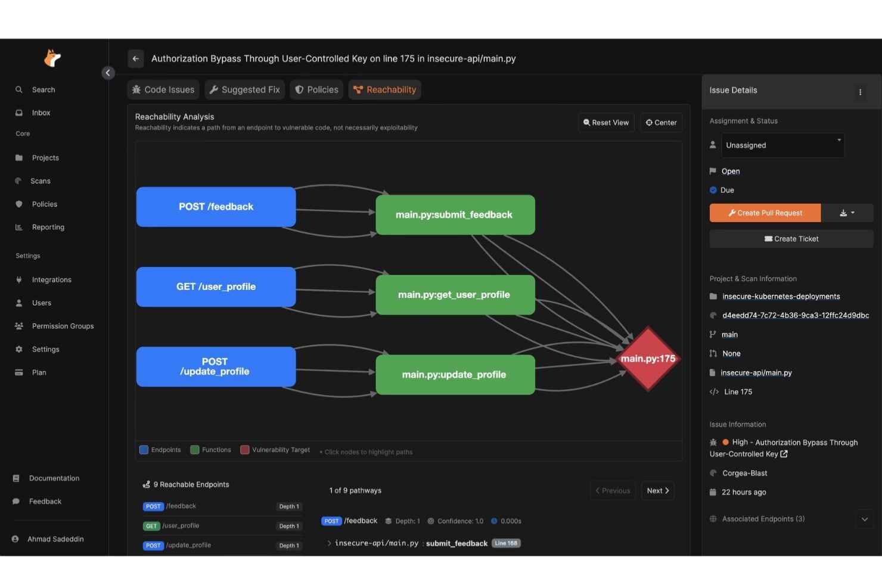Go back using the top arrow icon
The height and width of the screenshot is (588, 882).
pyautogui.click(x=135, y=58)
